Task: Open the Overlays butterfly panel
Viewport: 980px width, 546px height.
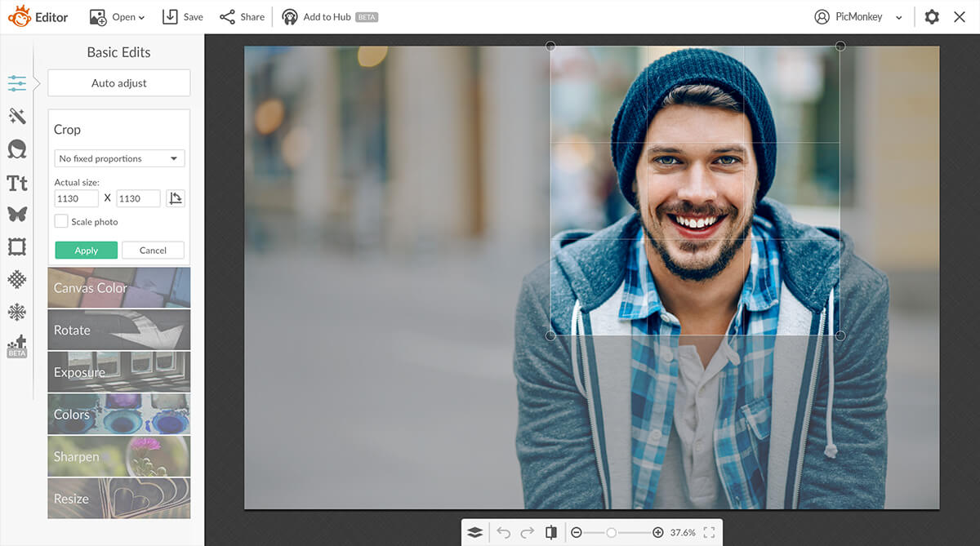Action: [16, 215]
